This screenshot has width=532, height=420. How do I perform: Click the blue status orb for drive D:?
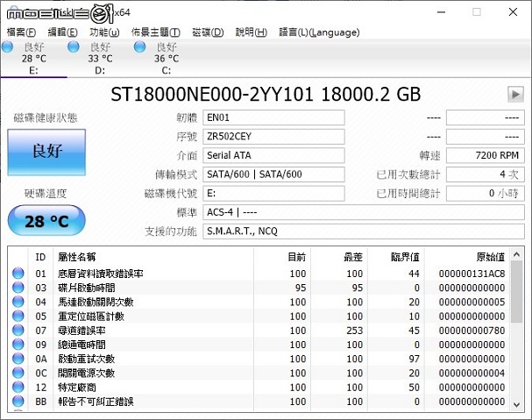coord(74,46)
